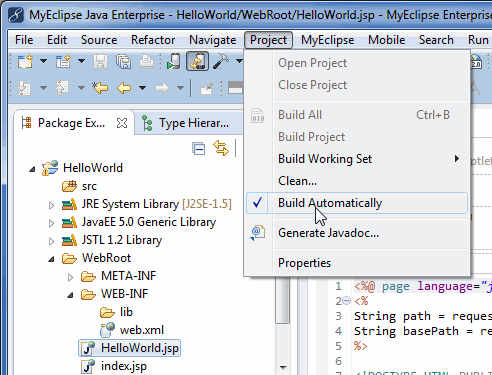Click the New file toolbar icon

[x=25, y=62]
